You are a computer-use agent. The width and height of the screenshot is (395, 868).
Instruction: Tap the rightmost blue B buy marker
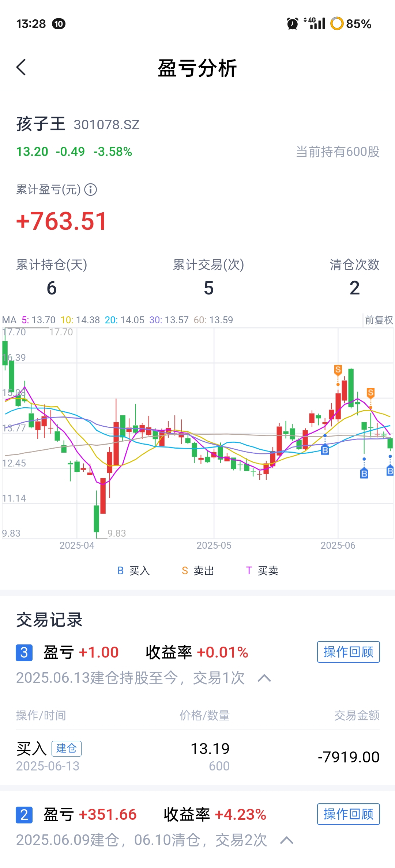coord(390,471)
